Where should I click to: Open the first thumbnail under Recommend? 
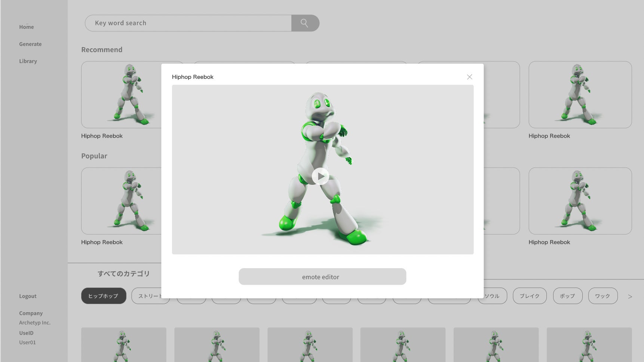[x=122, y=95]
